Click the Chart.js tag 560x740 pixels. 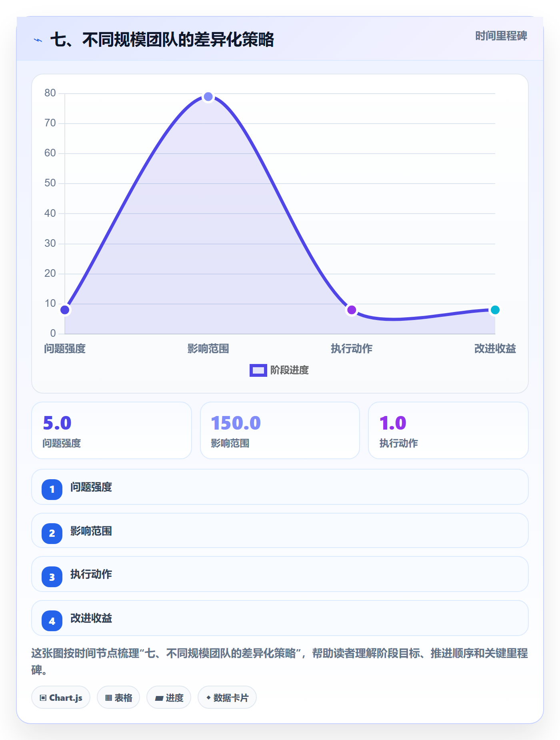coord(61,698)
